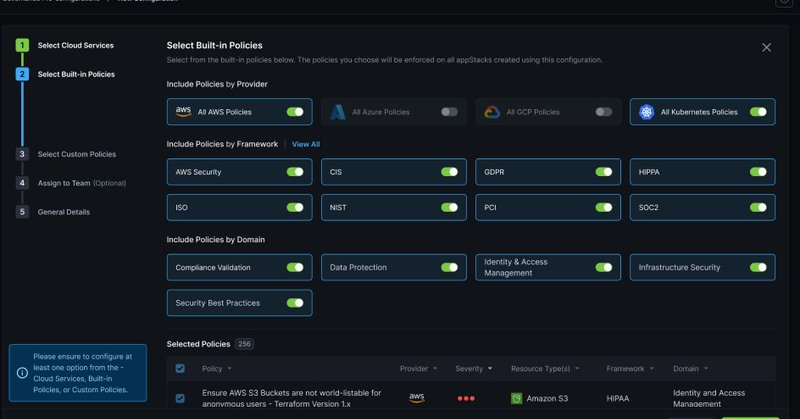Enable All GCP Policies switch

pyautogui.click(x=604, y=112)
